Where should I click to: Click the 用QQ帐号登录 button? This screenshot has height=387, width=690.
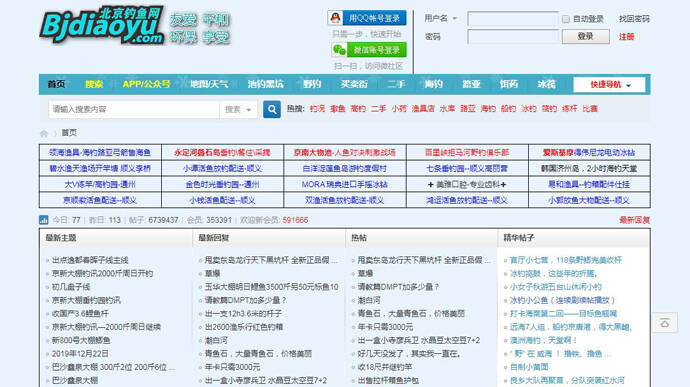tap(367, 18)
